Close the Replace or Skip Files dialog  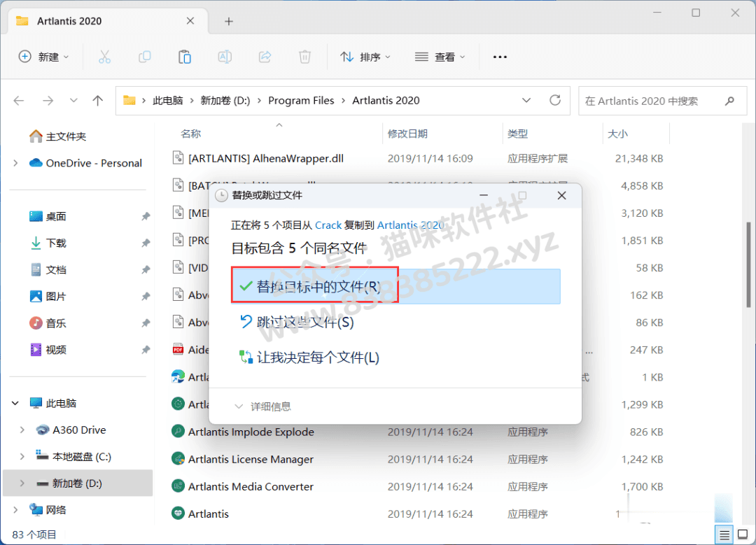click(x=561, y=196)
